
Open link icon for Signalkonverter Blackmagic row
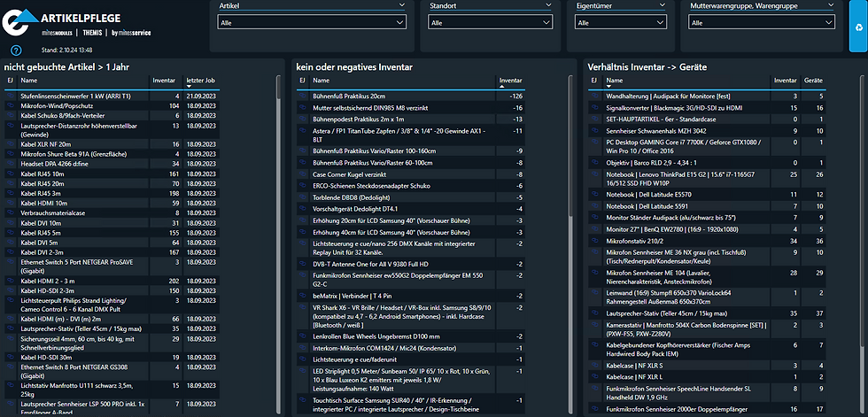595,108
